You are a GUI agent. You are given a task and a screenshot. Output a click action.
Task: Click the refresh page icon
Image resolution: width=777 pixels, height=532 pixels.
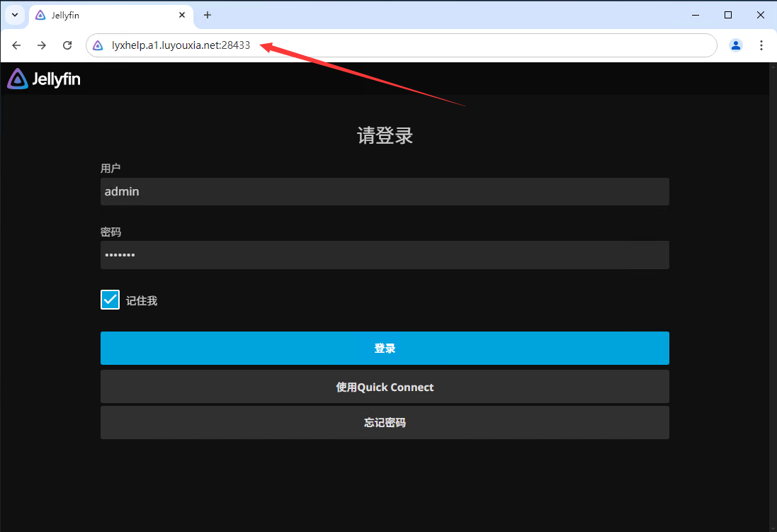67,45
